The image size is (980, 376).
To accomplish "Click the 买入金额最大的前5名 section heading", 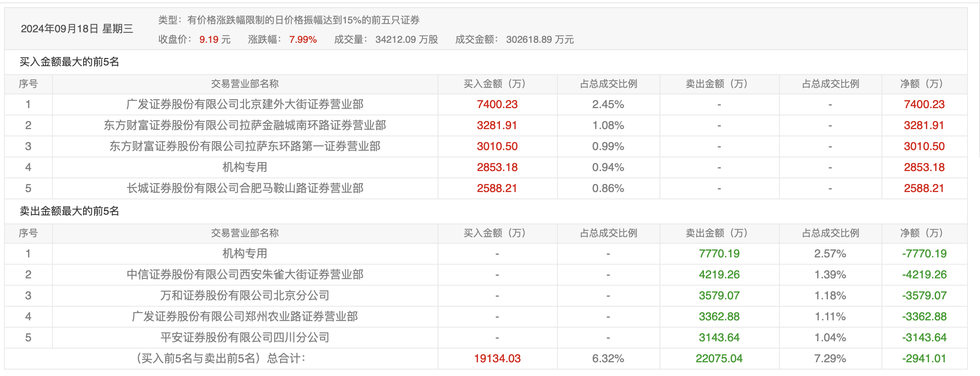I will tap(69, 62).
